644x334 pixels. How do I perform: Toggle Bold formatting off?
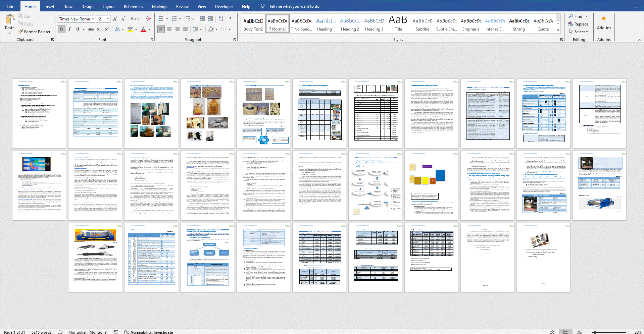[61, 29]
